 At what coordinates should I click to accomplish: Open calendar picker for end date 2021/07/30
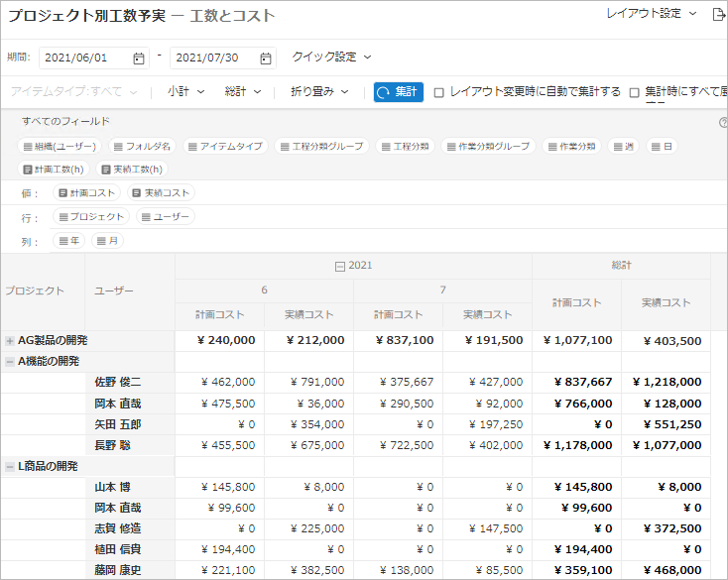(265, 58)
